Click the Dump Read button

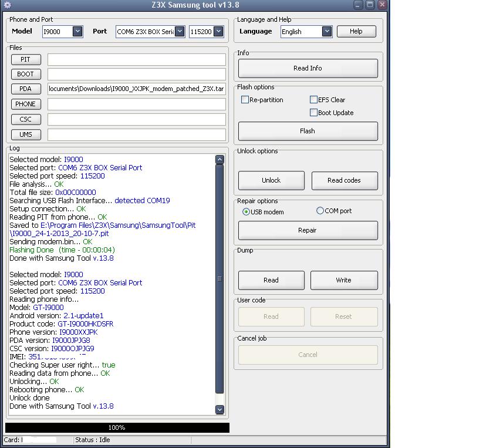coord(271,280)
